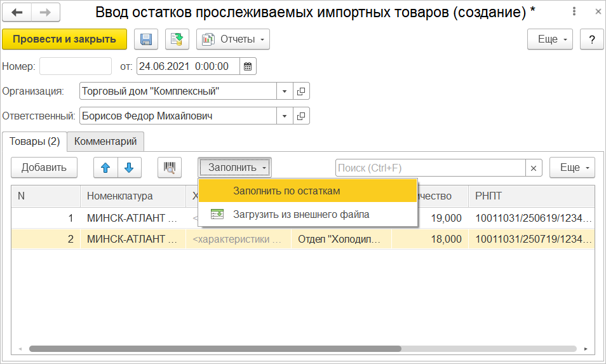Select Заполнить по остаткам menu item
Viewport: 606px width, 364px height.
click(x=286, y=191)
